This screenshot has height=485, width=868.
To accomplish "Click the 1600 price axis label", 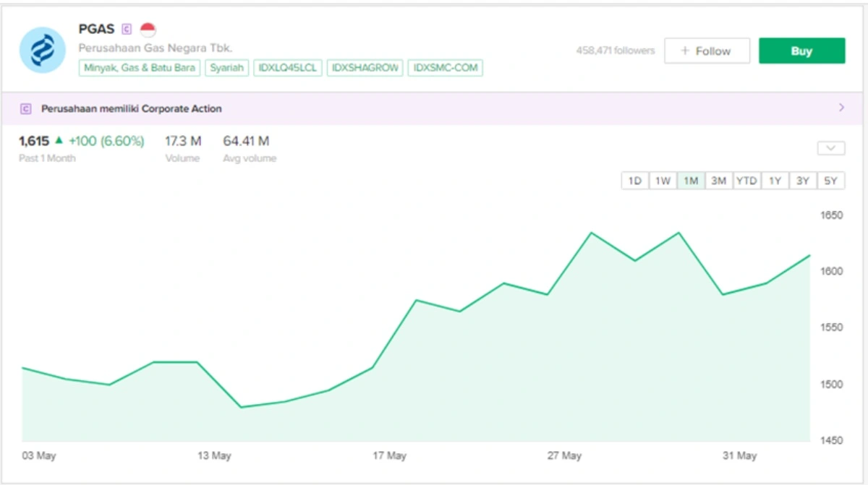I will click(831, 271).
